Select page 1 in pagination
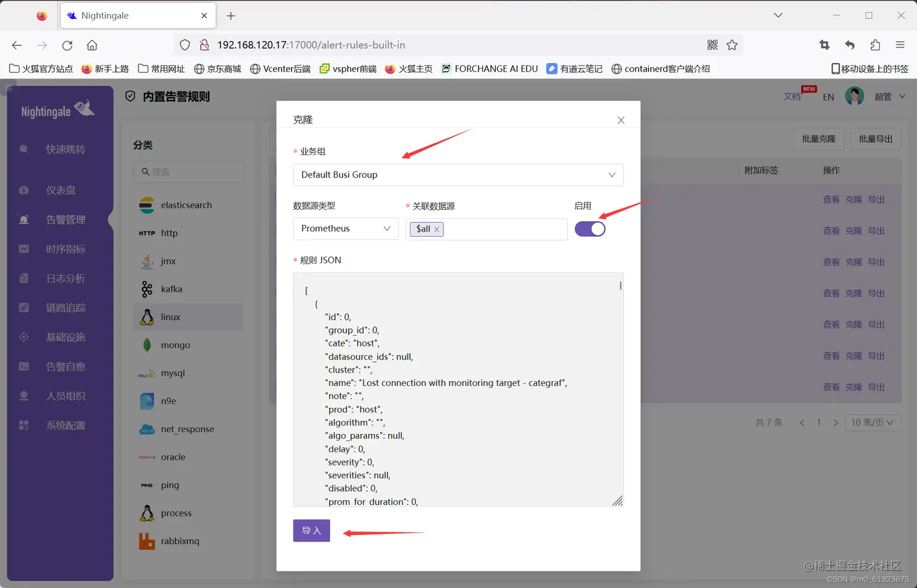This screenshot has width=917, height=588. pyautogui.click(x=819, y=423)
